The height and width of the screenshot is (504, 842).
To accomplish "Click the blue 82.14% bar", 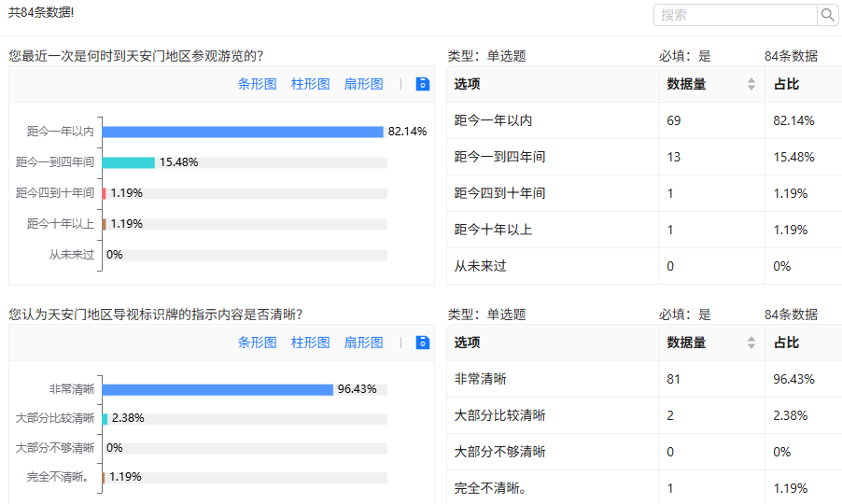I will [243, 132].
